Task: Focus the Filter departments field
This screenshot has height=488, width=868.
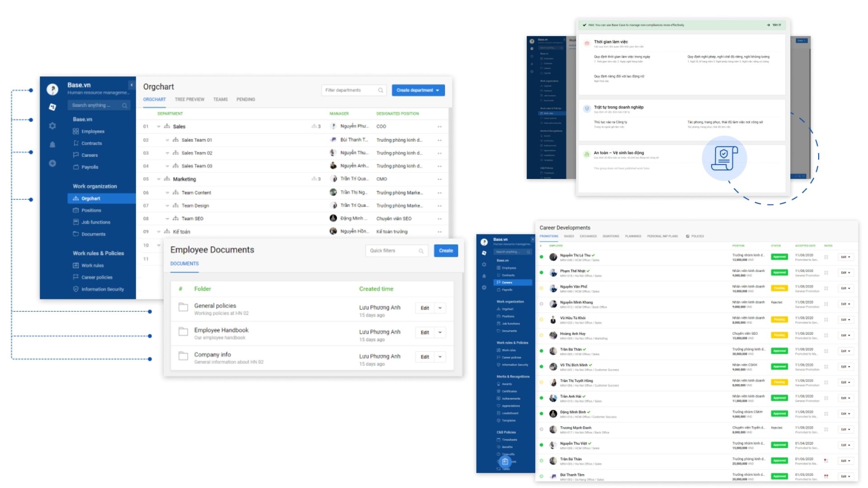Action: coord(354,90)
